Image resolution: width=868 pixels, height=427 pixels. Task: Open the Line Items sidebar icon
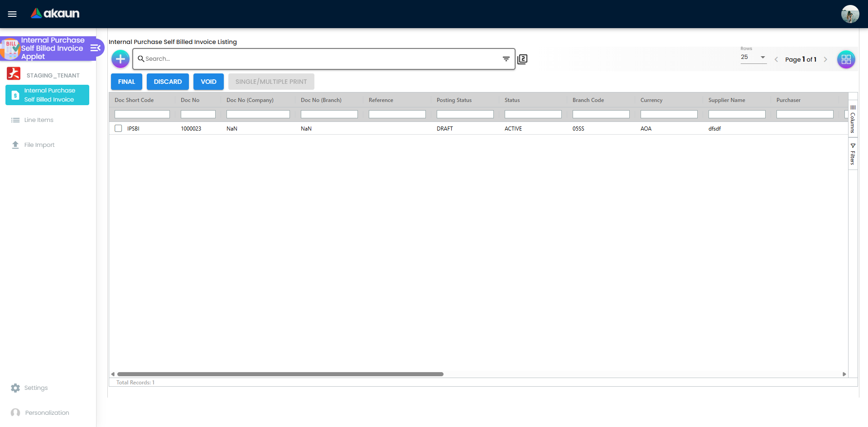[15, 120]
